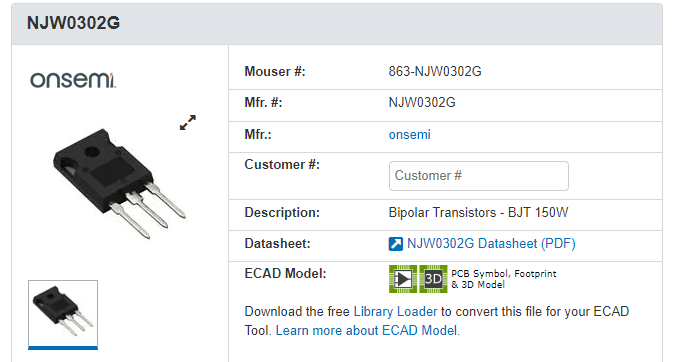Click the enlarge image arrows icon
Viewport: 677px width, 362px height.
pyautogui.click(x=188, y=122)
